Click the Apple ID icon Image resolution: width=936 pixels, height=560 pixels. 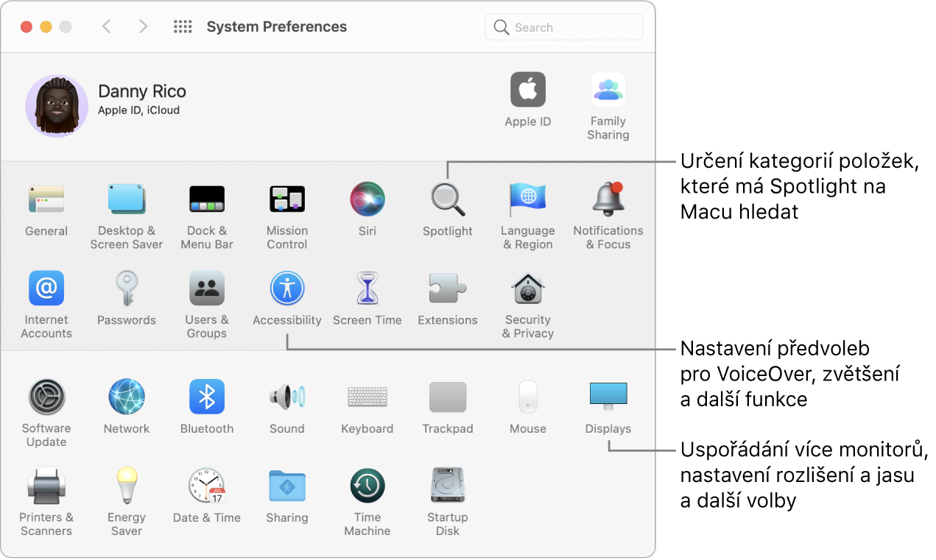click(x=527, y=91)
